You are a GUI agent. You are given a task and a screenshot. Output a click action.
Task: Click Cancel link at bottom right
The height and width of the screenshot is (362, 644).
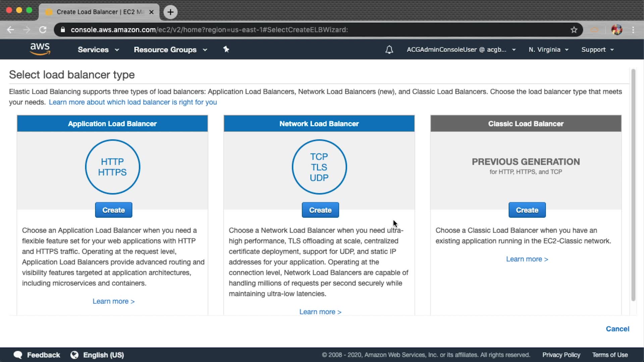coord(617,329)
